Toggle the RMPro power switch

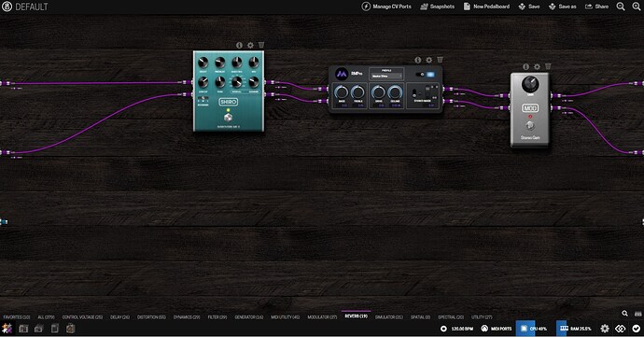click(x=420, y=75)
